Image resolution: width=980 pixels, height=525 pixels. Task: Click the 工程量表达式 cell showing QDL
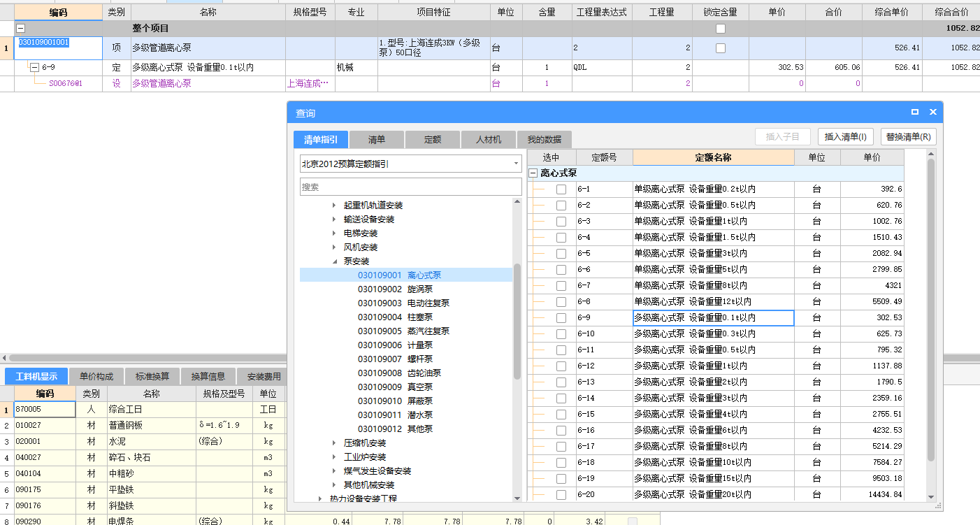600,68
